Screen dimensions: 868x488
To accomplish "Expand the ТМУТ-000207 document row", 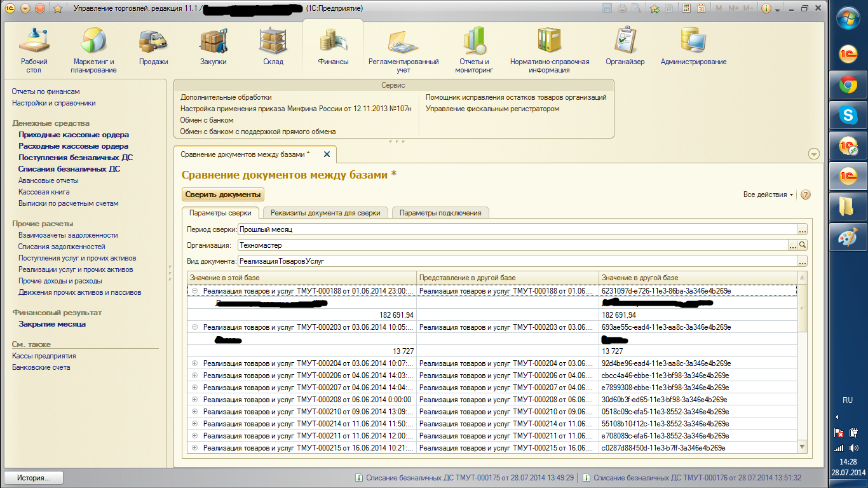I will [195, 388].
